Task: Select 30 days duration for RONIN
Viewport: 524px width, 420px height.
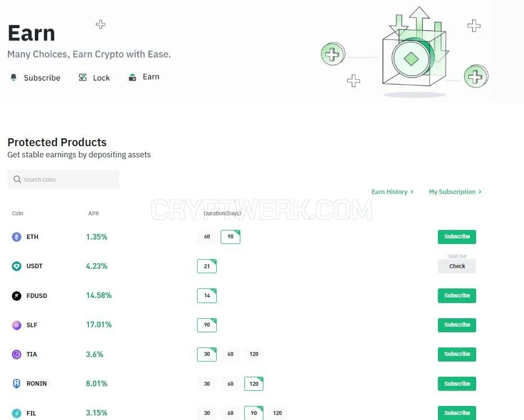Action: pyautogui.click(x=207, y=383)
